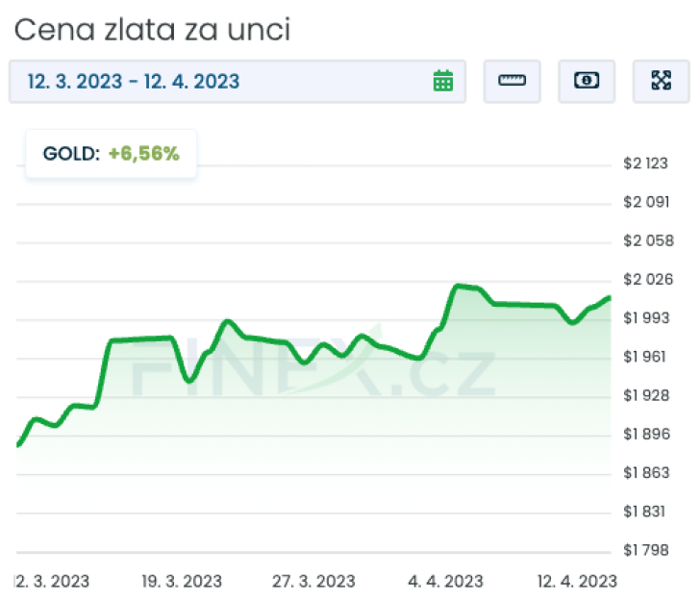Select the $1 993 price axis label

pyautogui.click(x=646, y=318)
